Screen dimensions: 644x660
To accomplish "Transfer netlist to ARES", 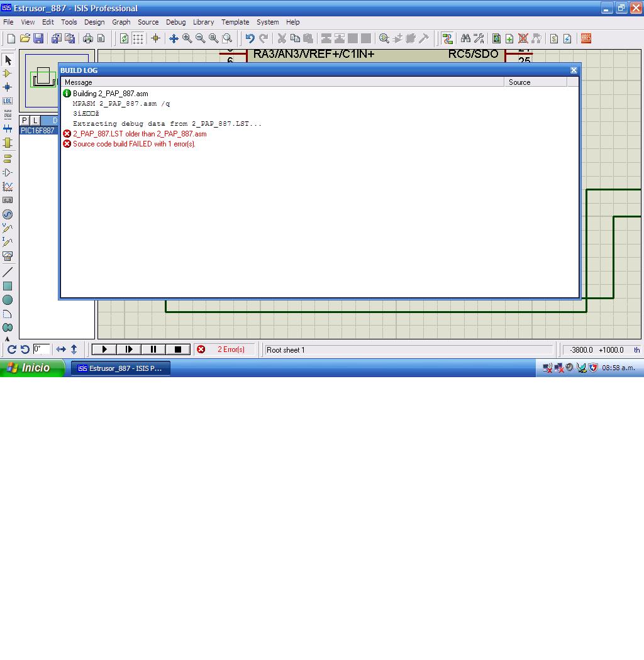I will click(x=586, y=39).
